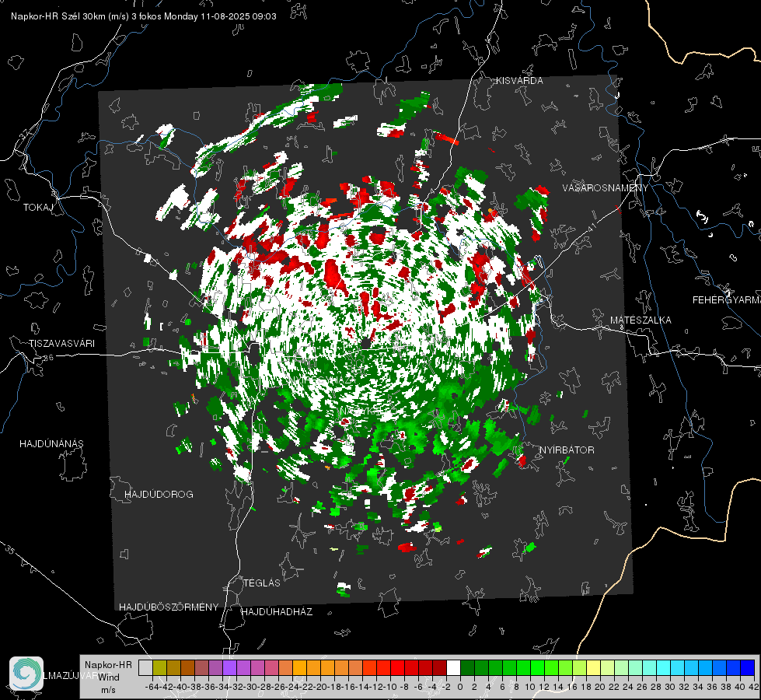The height and width of the screenshot is (700, 761).
Task: Click road number 41 marker
Action: pos(591,227)
